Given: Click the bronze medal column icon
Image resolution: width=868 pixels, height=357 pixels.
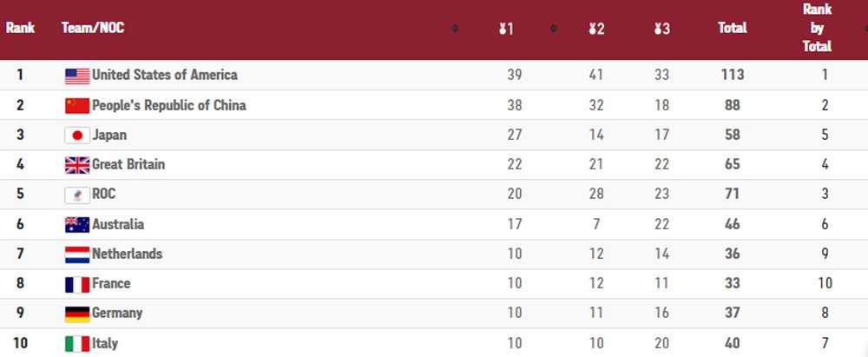Looking at the screenshot, I should tap(658, 30).
